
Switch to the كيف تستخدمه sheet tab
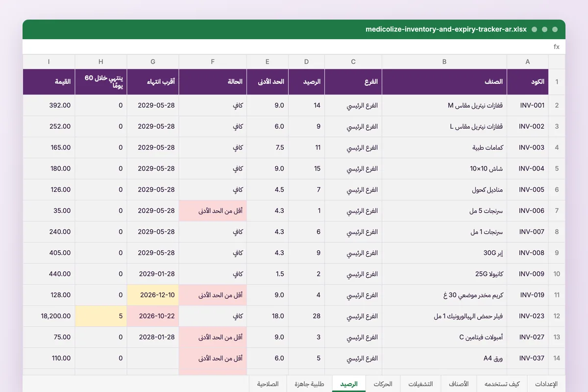[x=501, y=384]
